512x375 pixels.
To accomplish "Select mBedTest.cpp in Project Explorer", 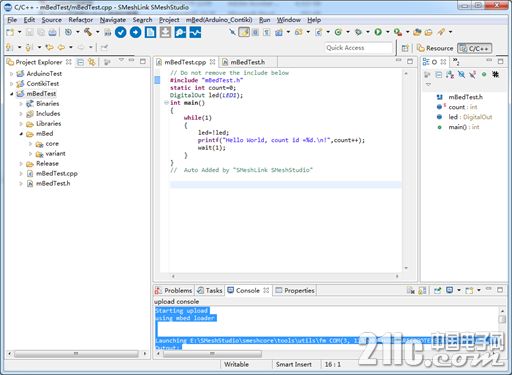I will click(57, 173).
